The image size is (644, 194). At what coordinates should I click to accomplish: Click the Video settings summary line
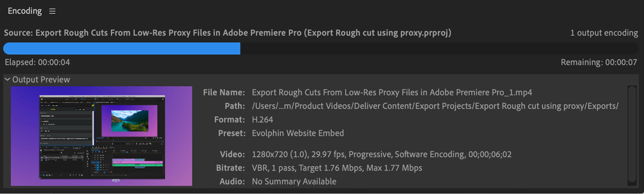381,154
